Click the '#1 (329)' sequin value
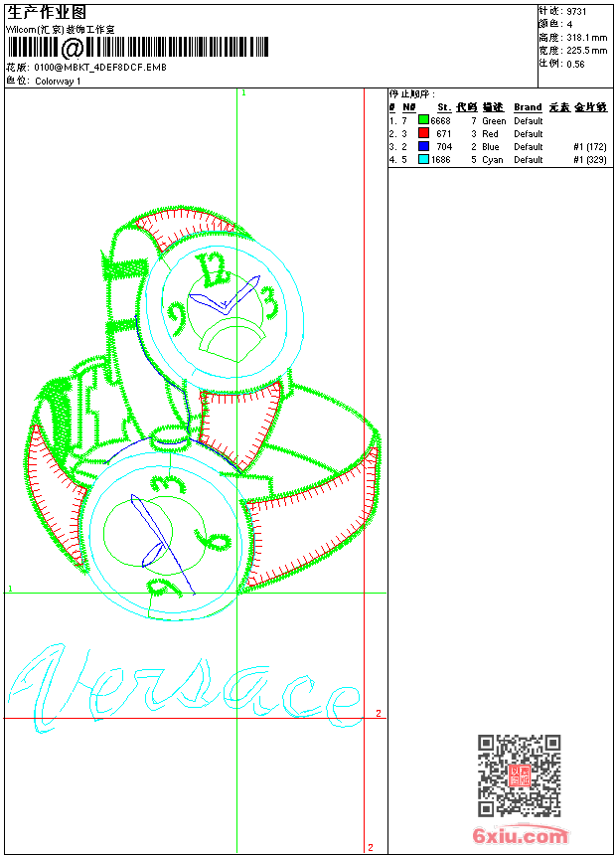Screen dimensions: 616x855 coord(590,160)
